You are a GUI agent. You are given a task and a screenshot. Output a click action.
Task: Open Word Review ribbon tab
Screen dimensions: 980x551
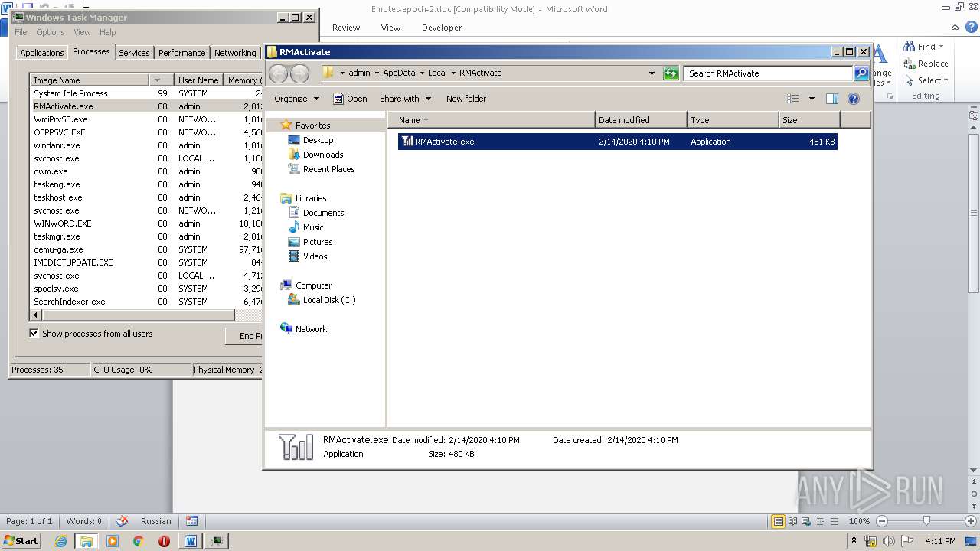pyautogui.click(x=345, y=28)
